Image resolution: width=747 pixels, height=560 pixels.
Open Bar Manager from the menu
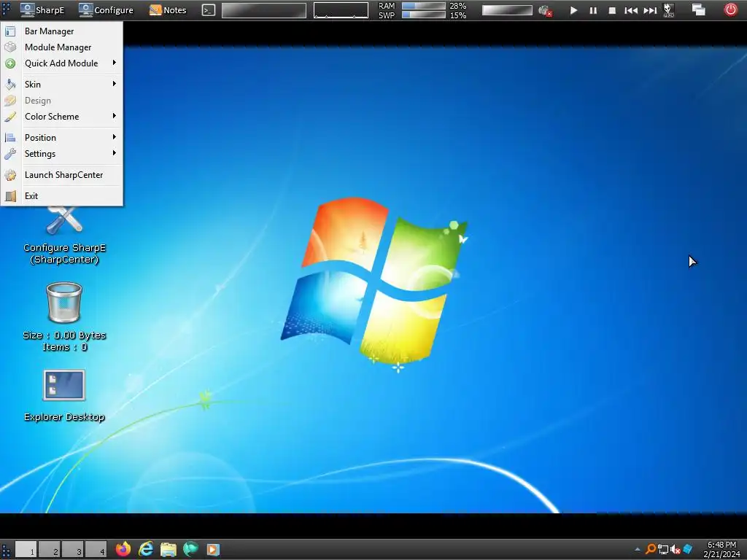coord(62,31)
